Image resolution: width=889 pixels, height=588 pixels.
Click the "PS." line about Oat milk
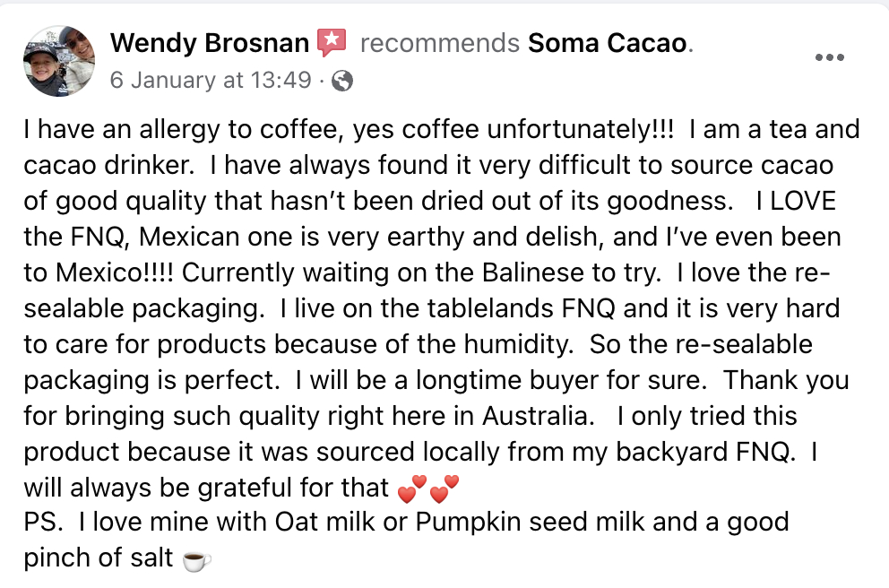[405, 523]
